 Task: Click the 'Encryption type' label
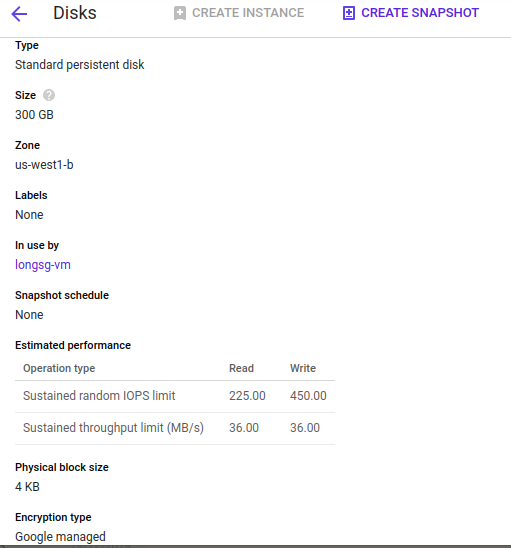point(53,517)
